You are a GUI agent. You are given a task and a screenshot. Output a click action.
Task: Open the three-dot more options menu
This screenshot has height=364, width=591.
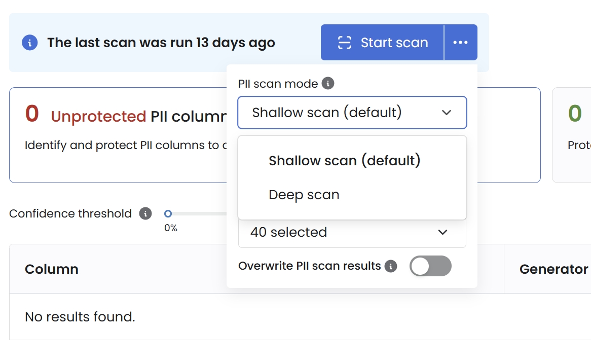(460, 43)
